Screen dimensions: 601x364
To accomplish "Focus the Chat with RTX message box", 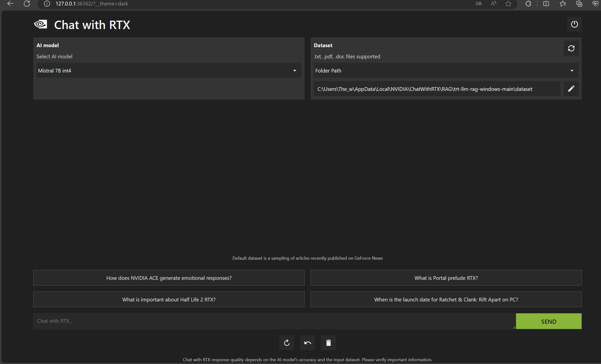I will (275, 321).
